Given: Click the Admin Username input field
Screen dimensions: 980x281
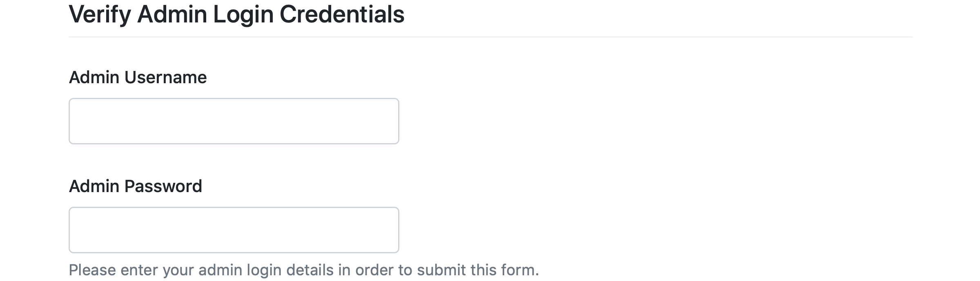Looking at the screenshot, I should [x=234, y=121].
